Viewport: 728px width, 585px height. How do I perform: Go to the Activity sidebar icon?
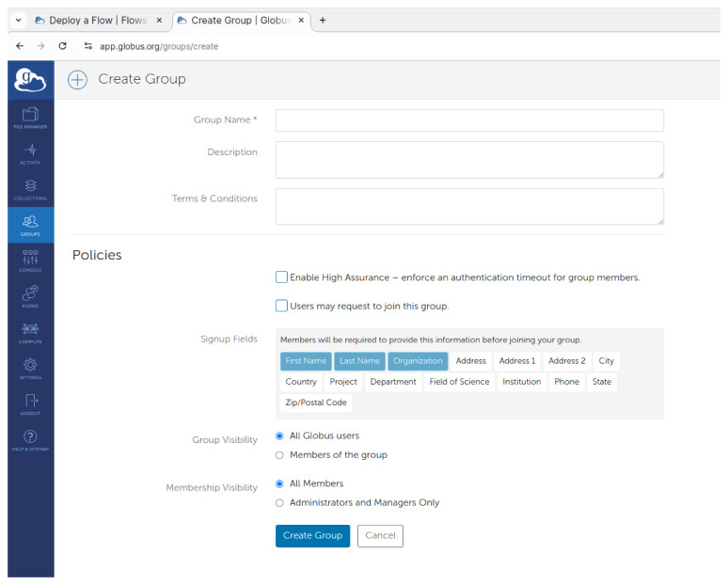[x=30, y=153]
